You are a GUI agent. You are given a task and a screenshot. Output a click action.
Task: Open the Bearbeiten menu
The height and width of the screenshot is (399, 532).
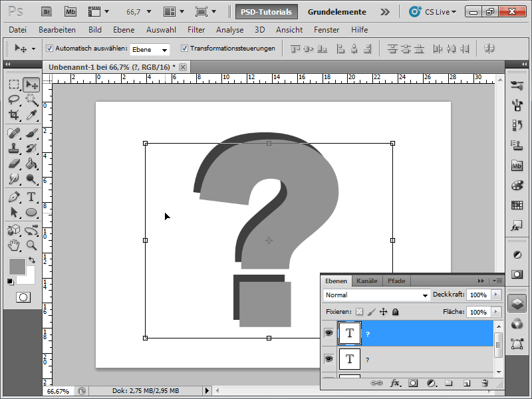pyautogui.click(x=57, y=30)
